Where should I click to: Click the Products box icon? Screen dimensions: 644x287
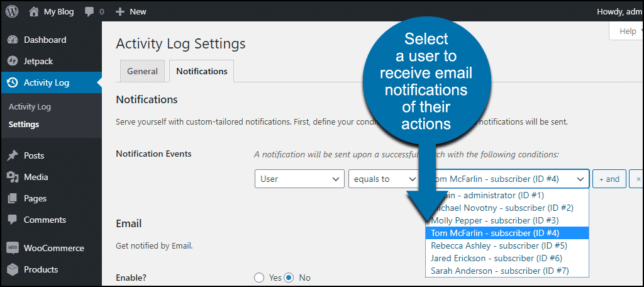point(13,269)
